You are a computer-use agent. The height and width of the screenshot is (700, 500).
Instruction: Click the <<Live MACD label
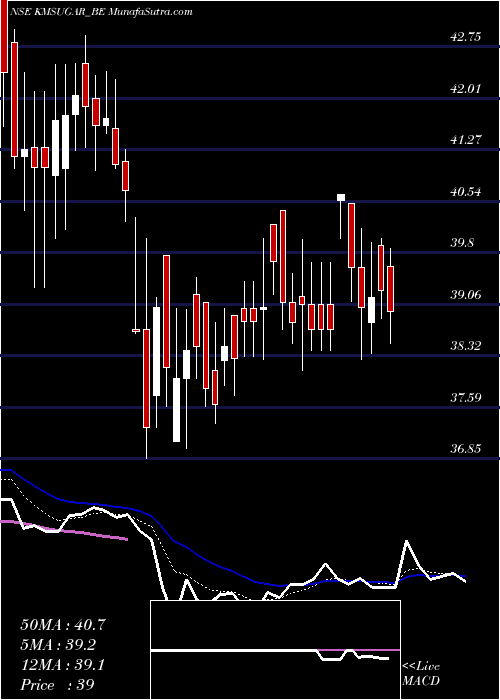(421, 674)
